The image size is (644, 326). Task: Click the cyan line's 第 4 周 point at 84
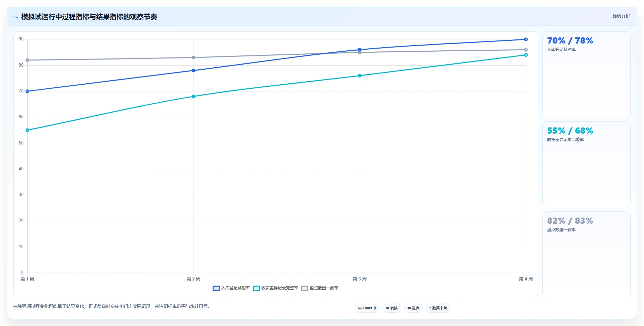click(x=526, y=55)
